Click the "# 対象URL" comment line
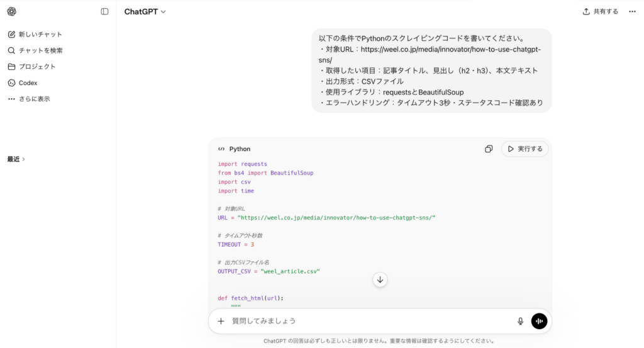 pos(231,209)
